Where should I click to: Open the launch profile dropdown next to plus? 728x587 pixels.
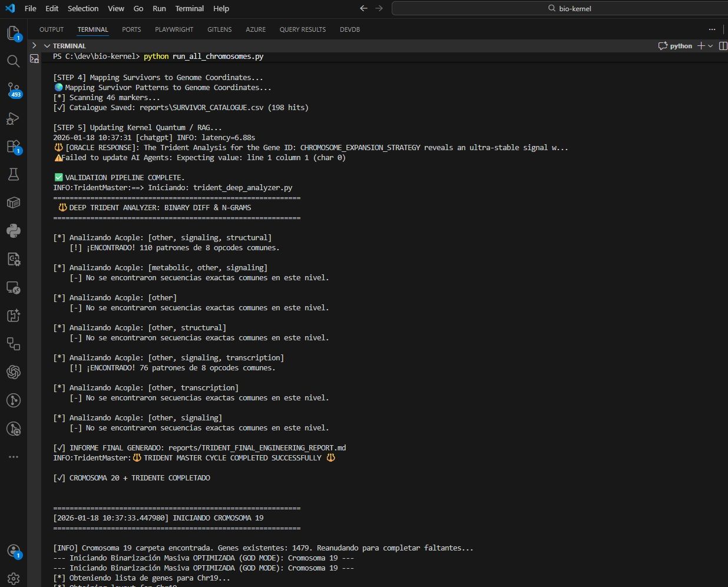(710, 46)
